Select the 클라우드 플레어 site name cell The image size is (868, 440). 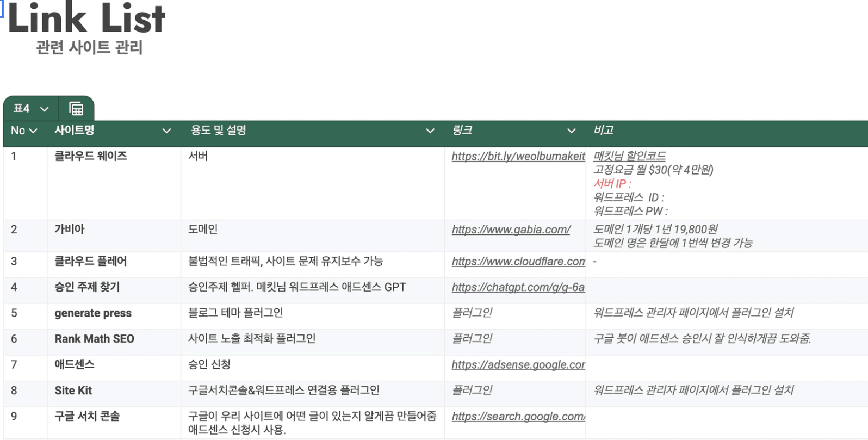point(114,265)
